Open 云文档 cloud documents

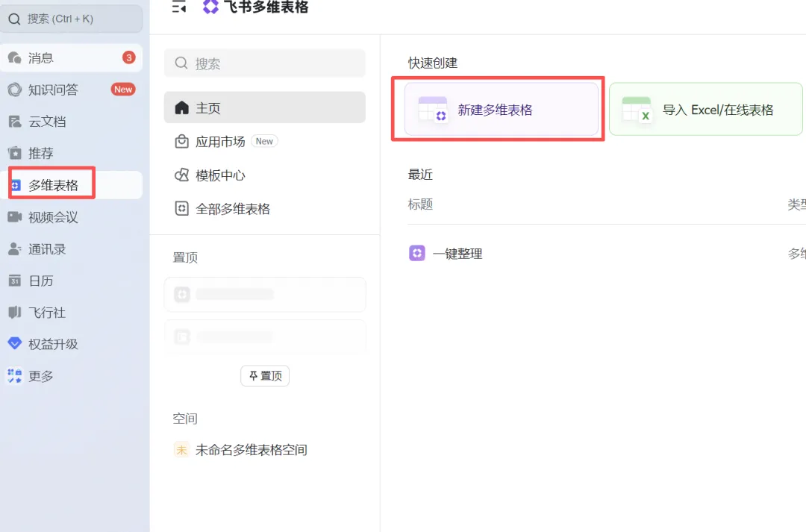pos(72,122)
